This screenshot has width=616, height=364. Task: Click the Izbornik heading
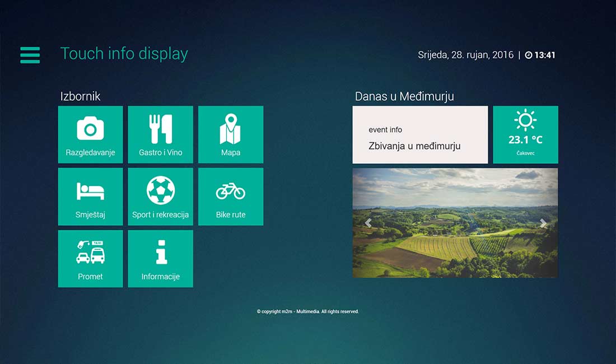click(80, 96)
